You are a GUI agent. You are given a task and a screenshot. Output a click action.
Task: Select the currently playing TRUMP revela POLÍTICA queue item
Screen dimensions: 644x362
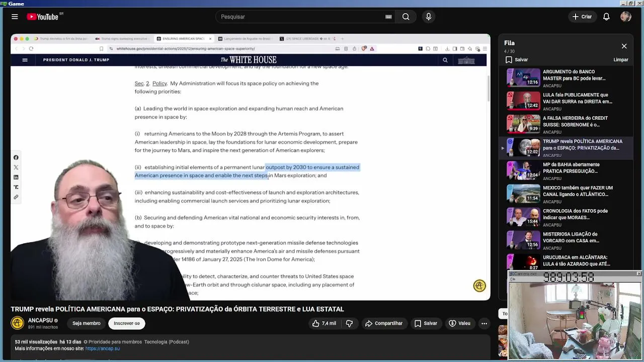[566, 148]
